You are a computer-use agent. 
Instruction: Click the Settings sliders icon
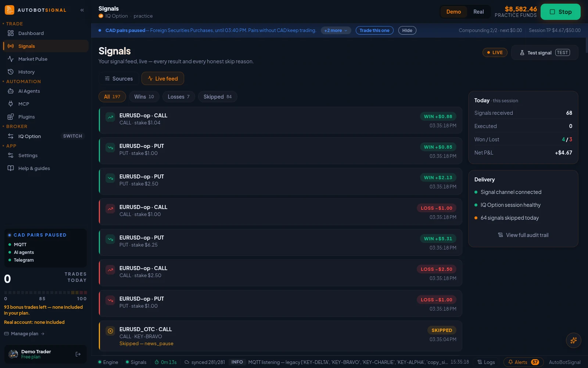click(x=11, y=155)
